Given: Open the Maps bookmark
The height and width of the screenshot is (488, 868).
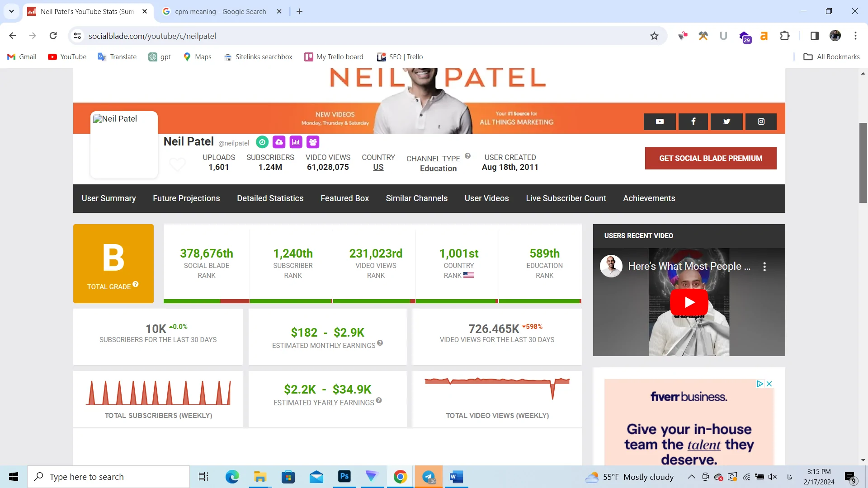Looking at the screenshot, I should coord(197,57).
